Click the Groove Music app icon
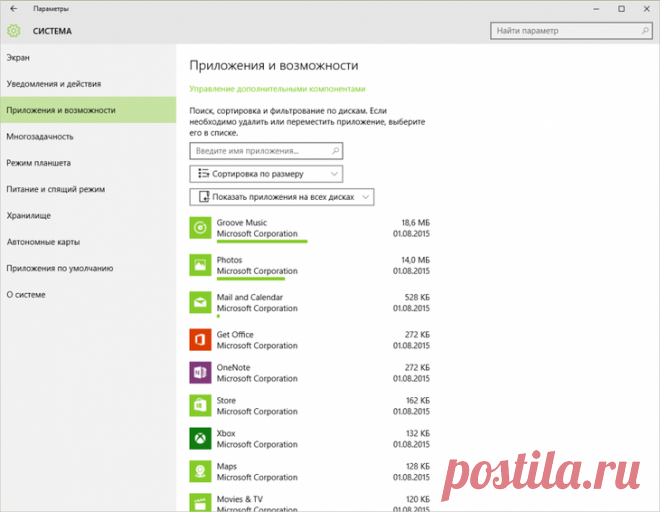 200,228
